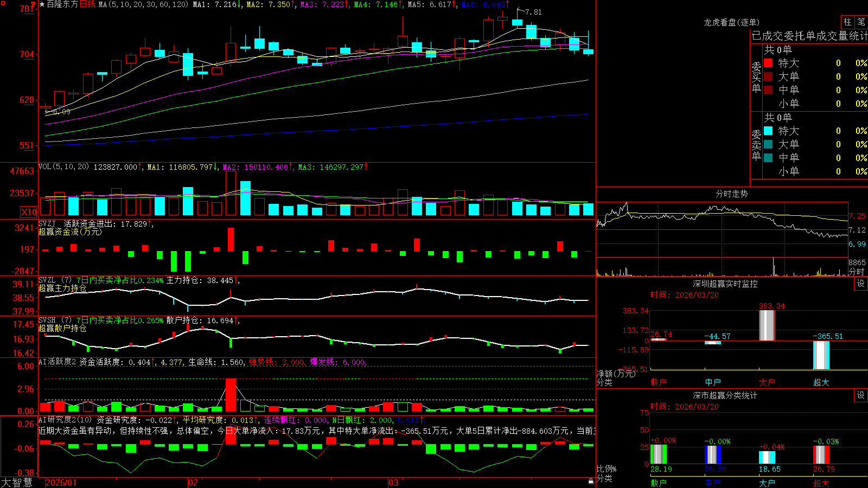Click the lock icon at the end of the timeline
The height and width of the screenshot is (488, 868).
pyautogui.click(x=591, y=481)
